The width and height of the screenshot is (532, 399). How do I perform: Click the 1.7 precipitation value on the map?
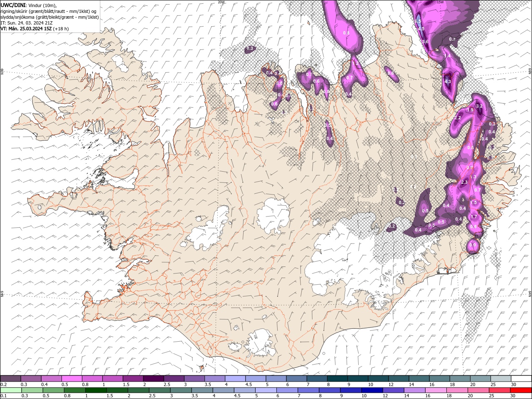(x=473, y=217)
